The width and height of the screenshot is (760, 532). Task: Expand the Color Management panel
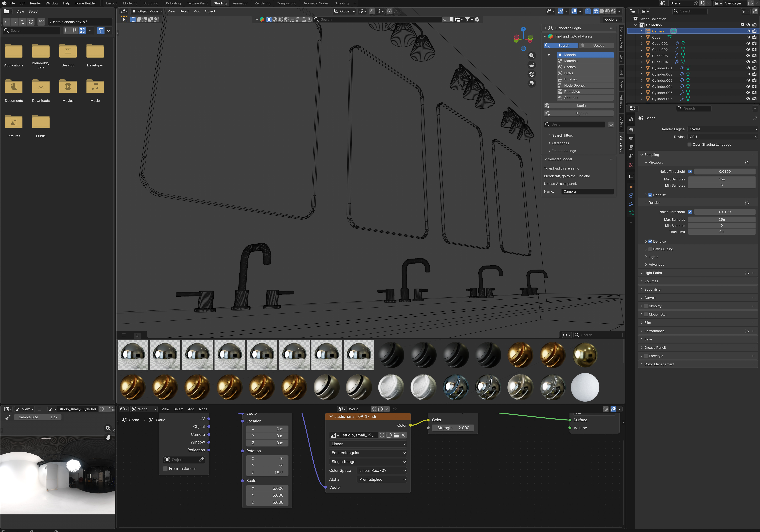tap(659, 364)
